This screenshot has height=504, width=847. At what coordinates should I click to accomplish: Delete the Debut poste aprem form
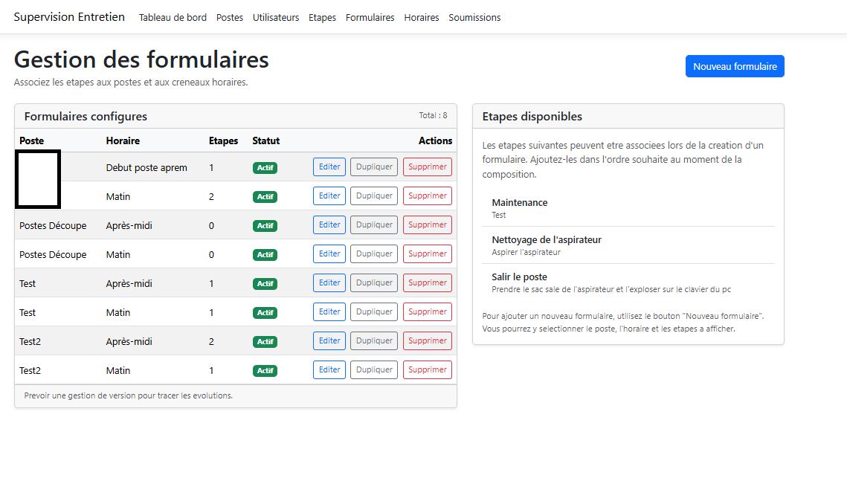click(x=427, y=167)
